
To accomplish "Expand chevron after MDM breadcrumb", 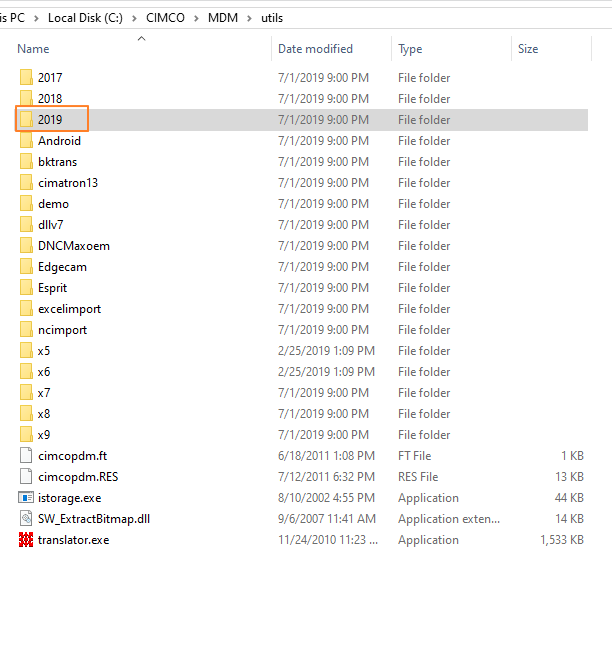I will 249,18.
